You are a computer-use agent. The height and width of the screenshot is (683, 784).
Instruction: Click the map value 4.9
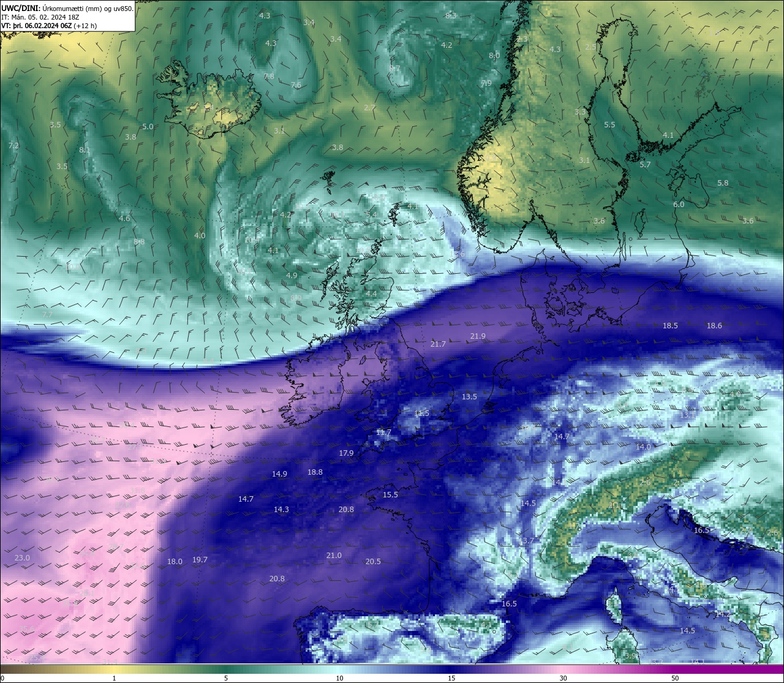[x=292, y=275]
